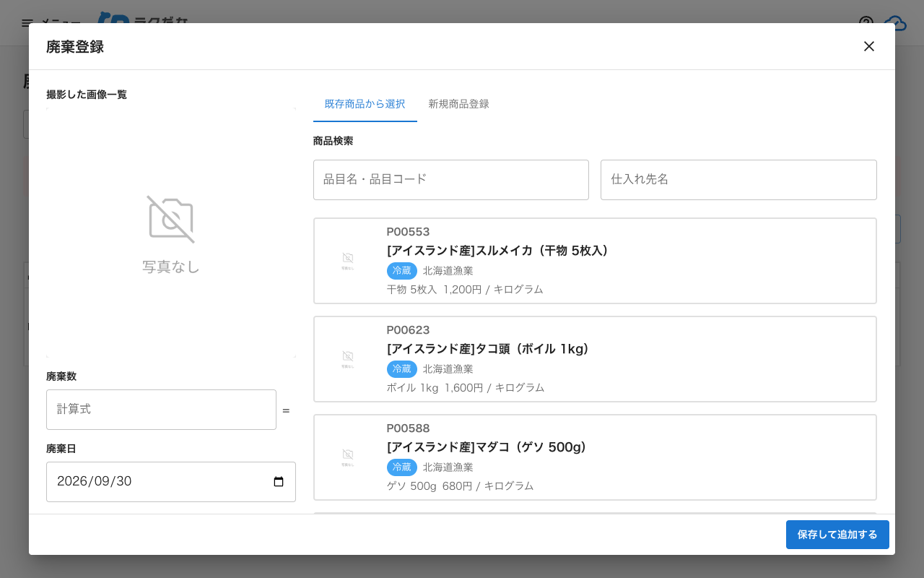The image size is (924, 578).
Task: Click 北海道漁業 supplier on P00623 row
Action: click(x=448, y=369)
